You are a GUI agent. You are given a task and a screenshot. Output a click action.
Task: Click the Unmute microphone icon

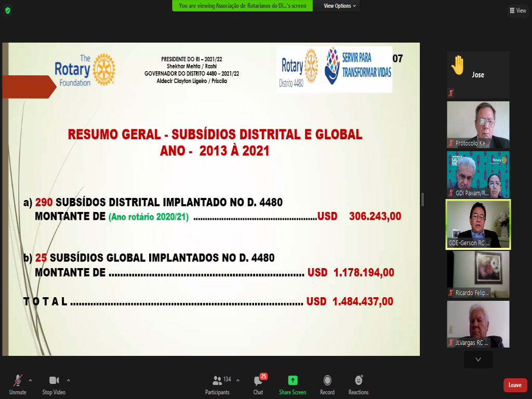18,380
